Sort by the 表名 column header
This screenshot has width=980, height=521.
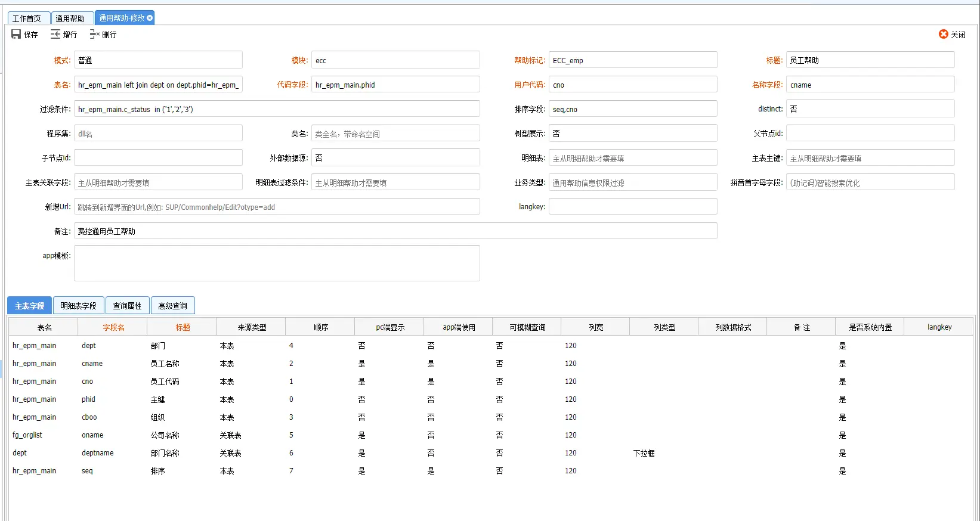44,327
